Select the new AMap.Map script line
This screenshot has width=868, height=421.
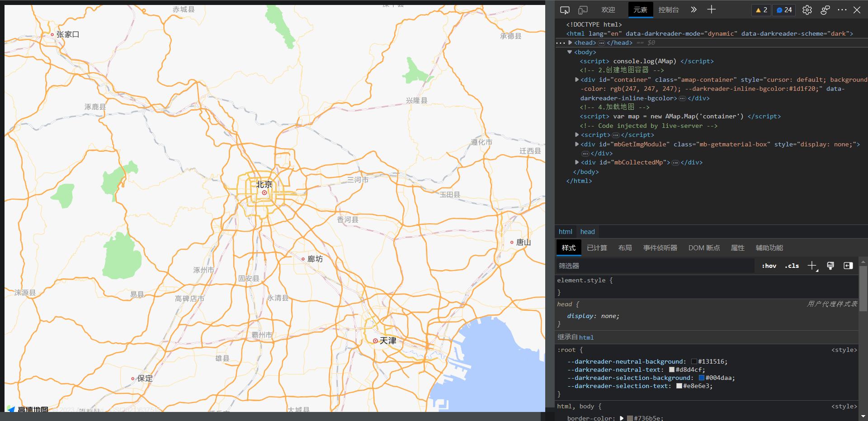(x=680, y=116)
